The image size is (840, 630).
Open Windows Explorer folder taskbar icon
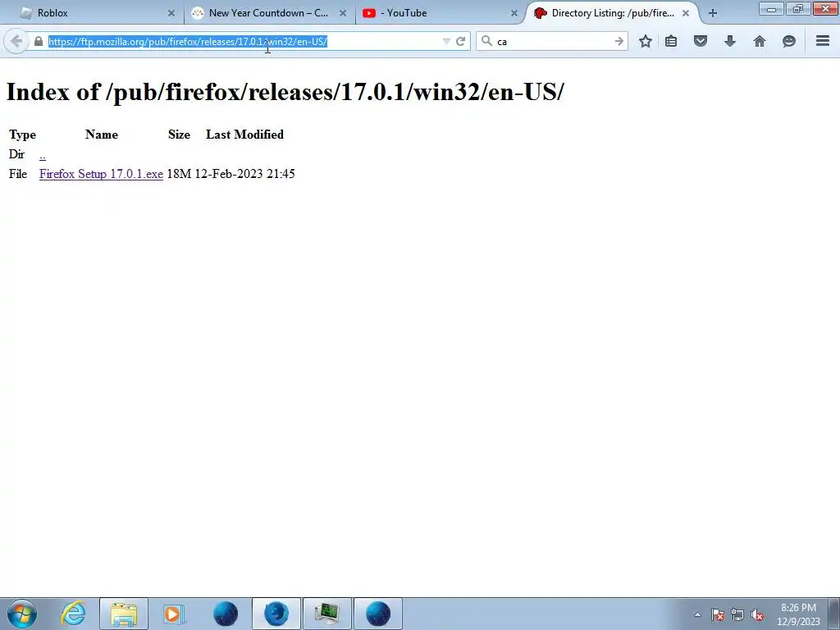[x=124, y=614]
